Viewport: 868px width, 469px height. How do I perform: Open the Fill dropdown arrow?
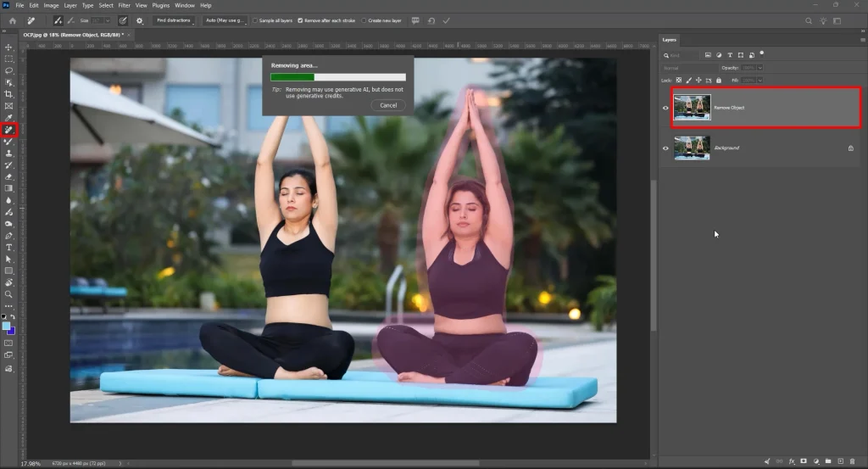coord(760,81)
